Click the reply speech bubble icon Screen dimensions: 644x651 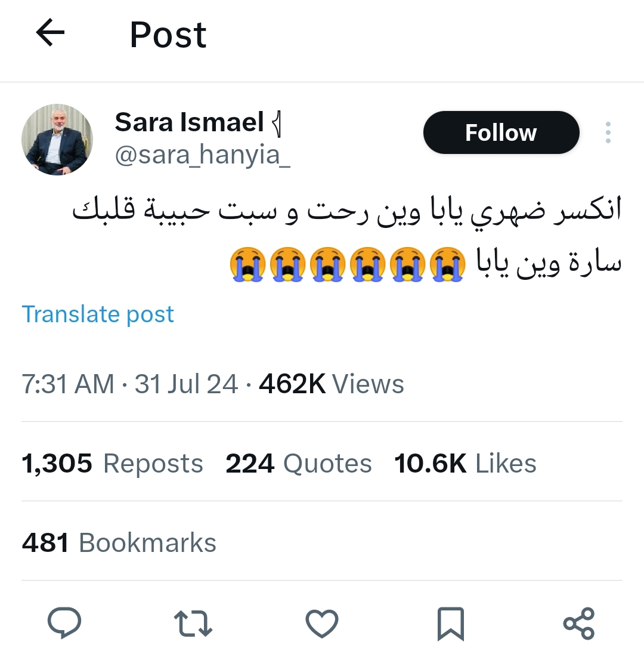[x=64, y=623]
